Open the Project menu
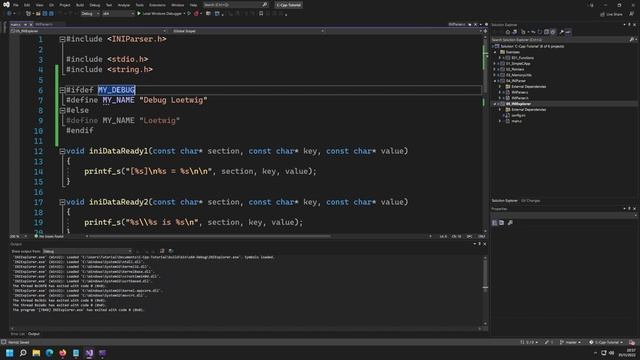The height and width of the screenshot is (360, 640). click(x=65, y=5)
